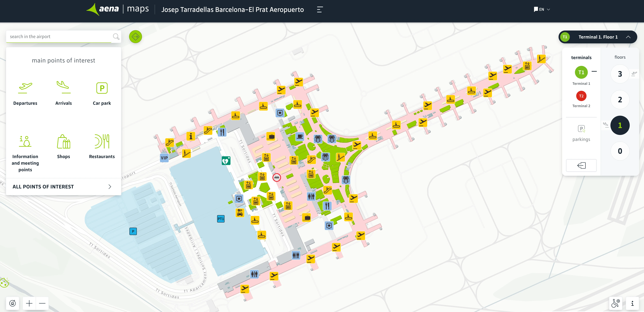The width and height of the screenshot is (644, 312).
Task: Select Terminal 2 red badge
Action: pyautogui.click(x=581, y=96)
